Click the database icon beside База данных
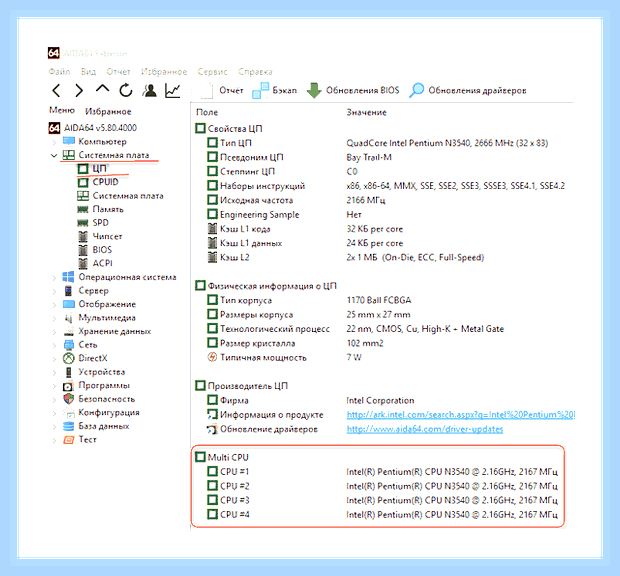Image resolution: width=620 pixels, height=576 pixels. pos(69,426)
